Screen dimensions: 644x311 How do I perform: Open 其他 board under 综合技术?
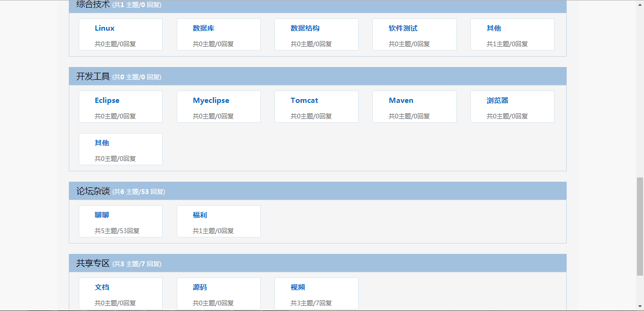(x=494, y=28)
